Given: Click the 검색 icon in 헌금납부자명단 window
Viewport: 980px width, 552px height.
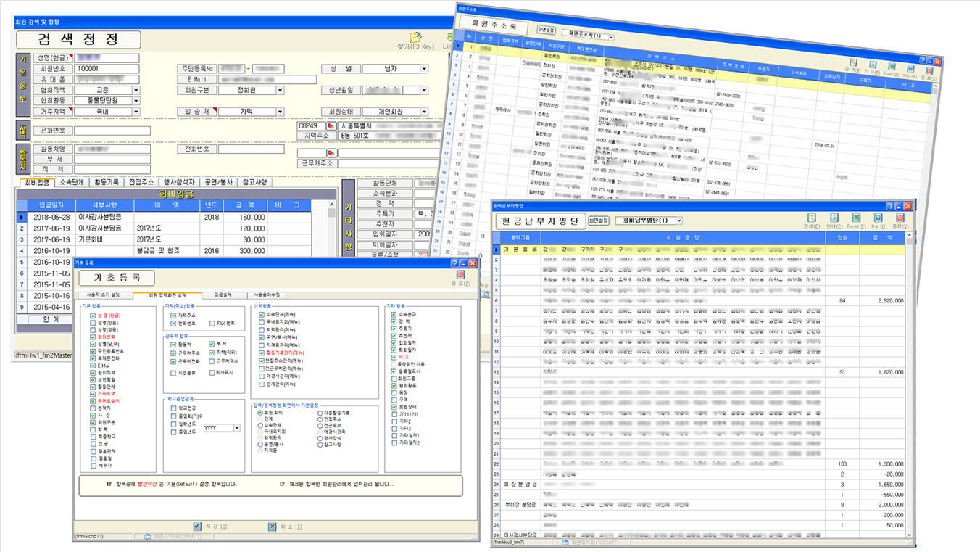Looking at the screenshot, I should point(813,218).
